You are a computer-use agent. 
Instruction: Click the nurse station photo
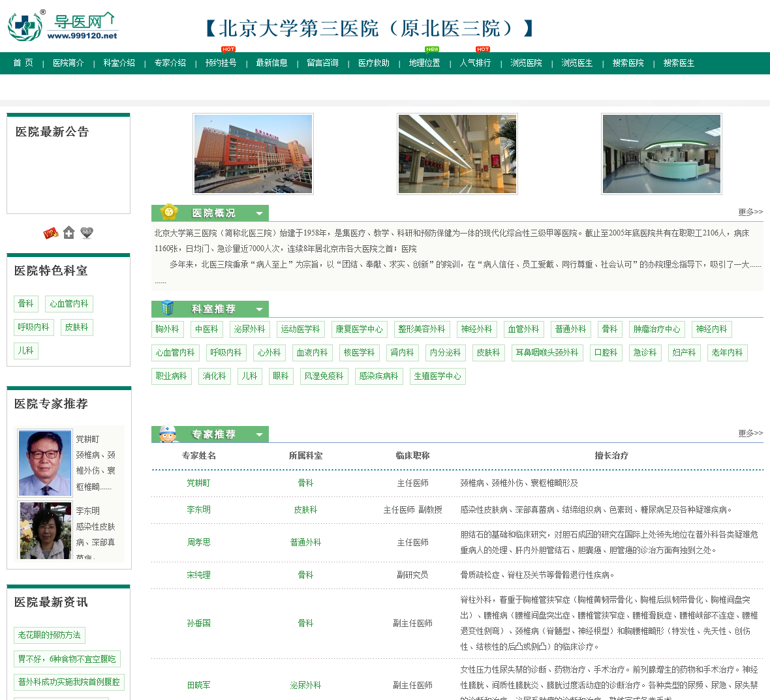coord(662,154)
